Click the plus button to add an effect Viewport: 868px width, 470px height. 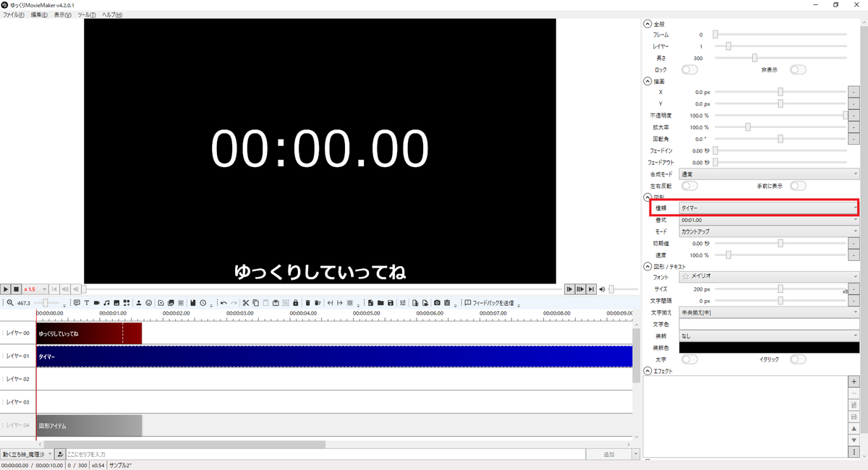coord(854,381)
